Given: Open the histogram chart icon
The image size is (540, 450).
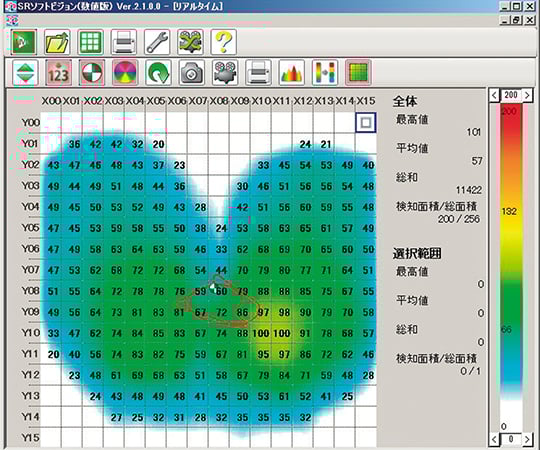Looking at the screenshot, I should tap(292, 72).
